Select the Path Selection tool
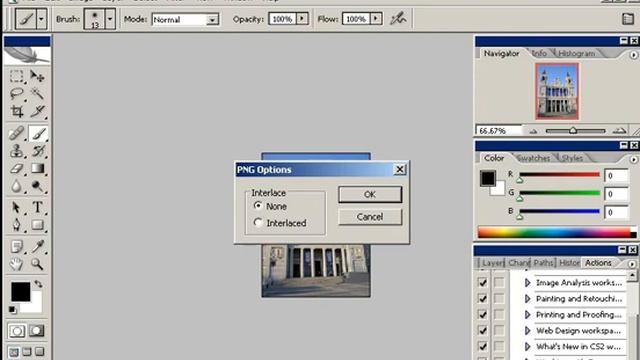 [x=17, y=207]
